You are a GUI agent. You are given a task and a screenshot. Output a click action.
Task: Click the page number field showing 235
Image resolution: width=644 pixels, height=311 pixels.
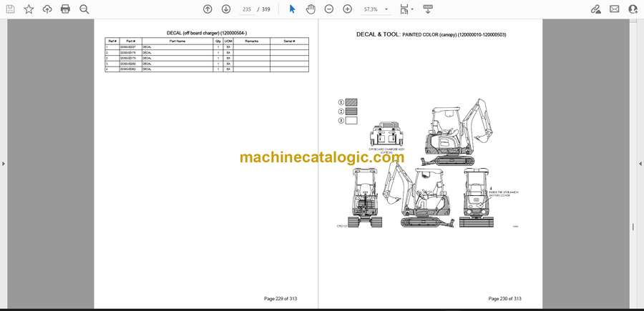pyautogui.click(x=248, y=9)
